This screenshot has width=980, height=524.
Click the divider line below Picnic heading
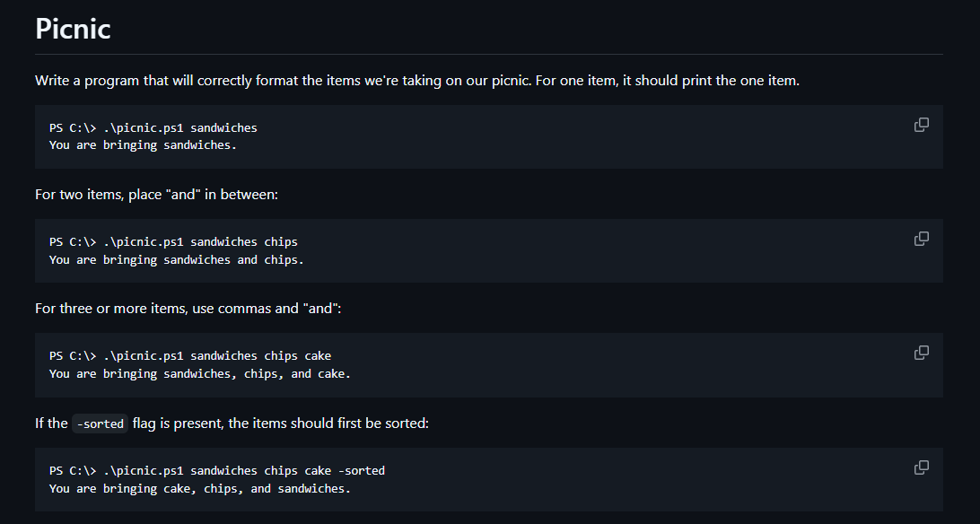489,55
